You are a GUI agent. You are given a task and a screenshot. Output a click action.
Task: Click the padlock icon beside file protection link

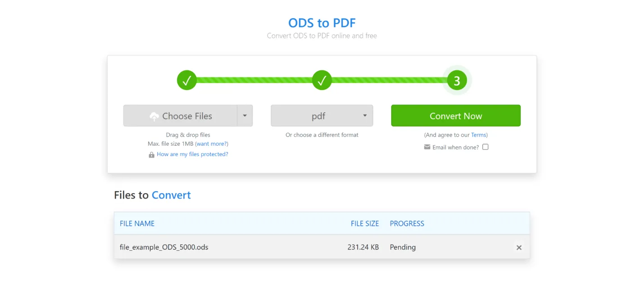(151, 154)
